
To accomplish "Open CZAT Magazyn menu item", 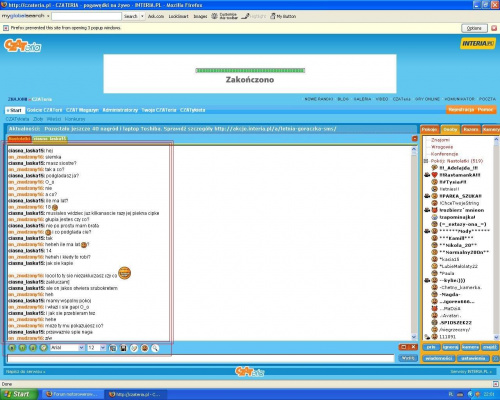I will (82, 110).
